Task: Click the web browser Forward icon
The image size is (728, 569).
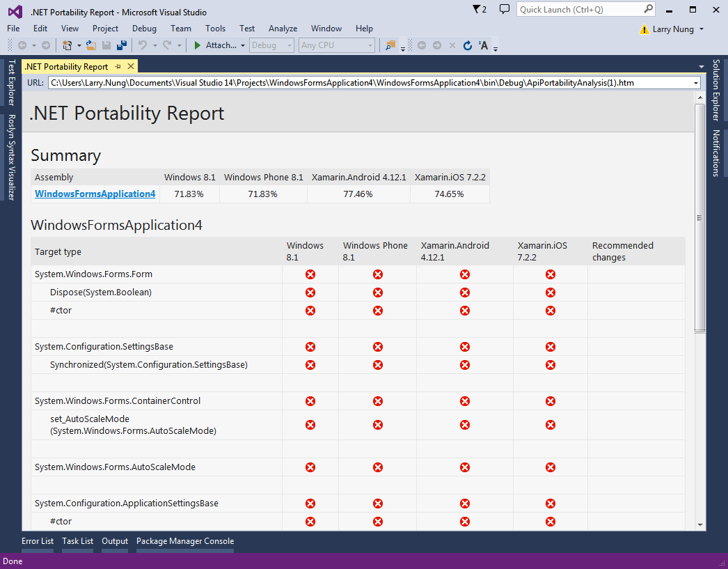Action: [437, 45]
